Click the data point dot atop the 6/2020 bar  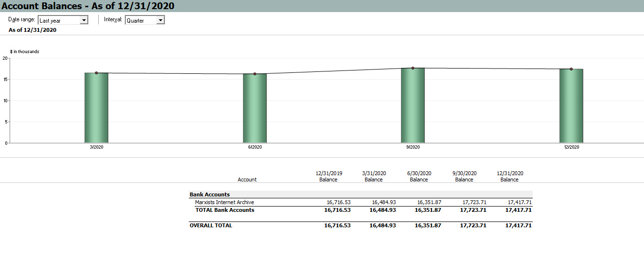click(255, 74)
